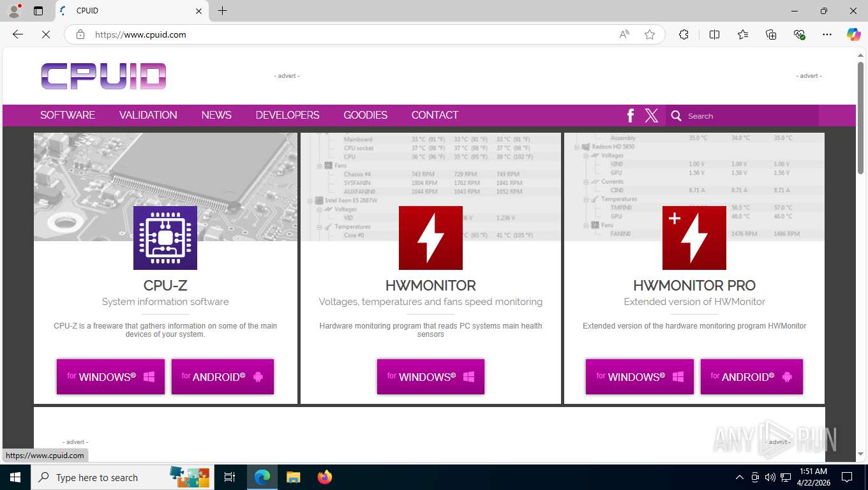Download HWMONITOR PRO for Android
The image size is (868, 490).
pyautogui.click(x=752, y=376)
